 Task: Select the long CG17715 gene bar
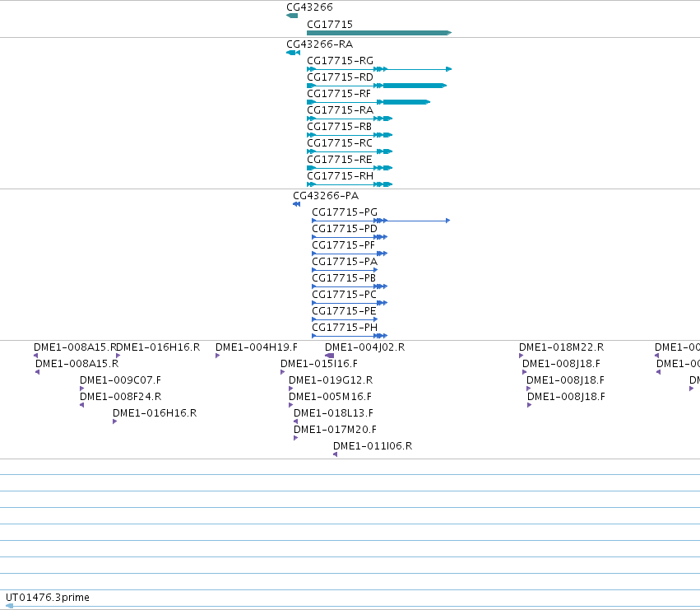[379, 33]
